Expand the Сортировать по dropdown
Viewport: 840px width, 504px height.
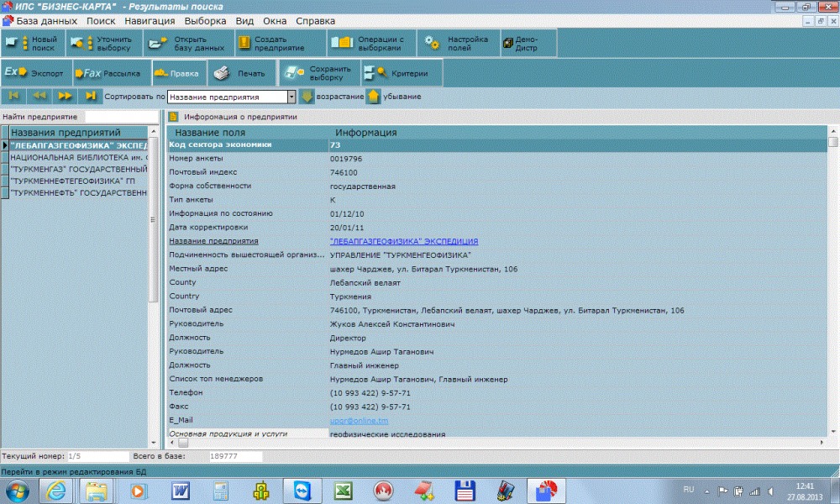(x=291, y=97)
